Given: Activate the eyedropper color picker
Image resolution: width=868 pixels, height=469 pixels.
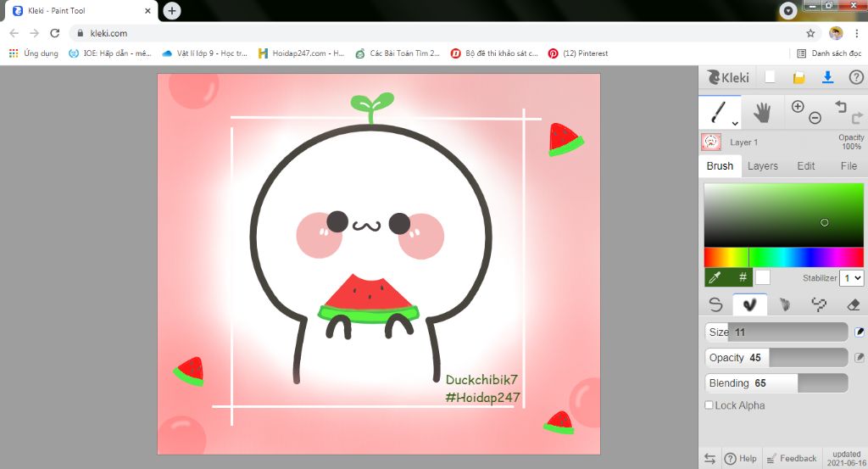Looking at the screenshot, I should click(715, 277).
